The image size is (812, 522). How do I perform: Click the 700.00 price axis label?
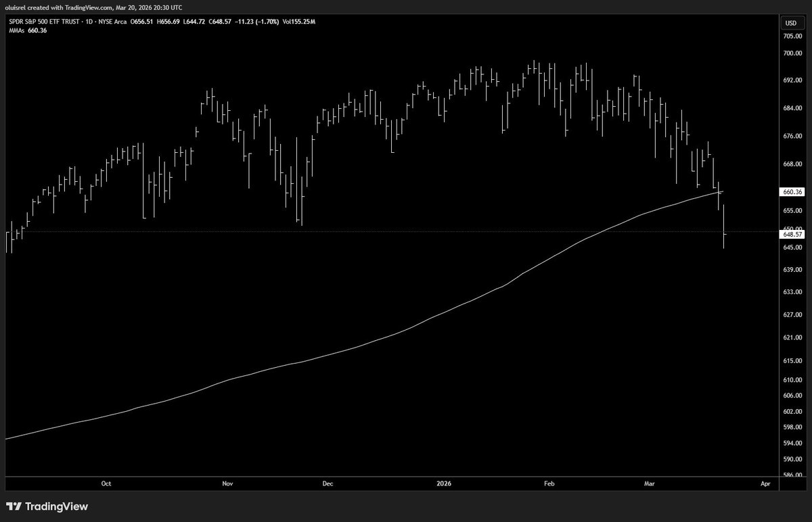point(792,53)
